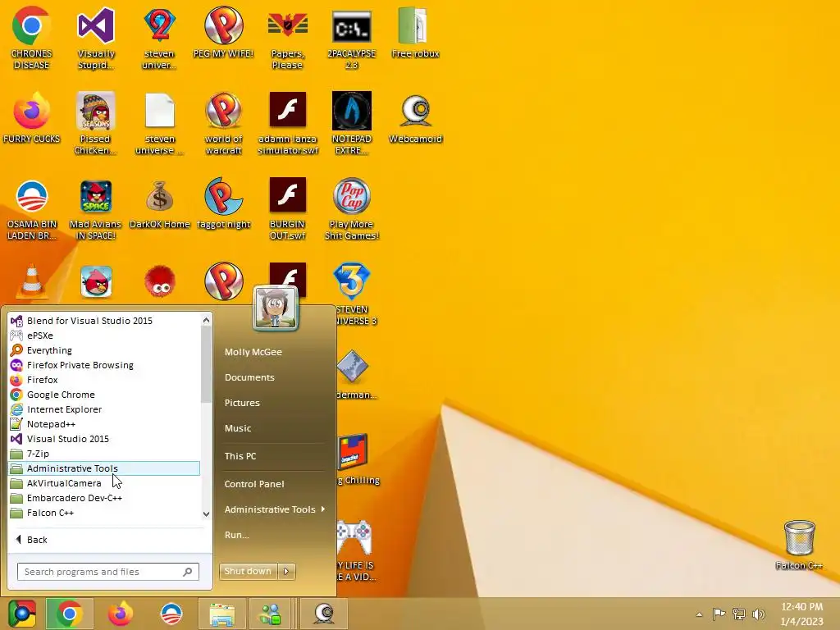Select the red fuzzy ball desktop icon
The height and width of the screenshot is (630, 840).
(160, 281)
